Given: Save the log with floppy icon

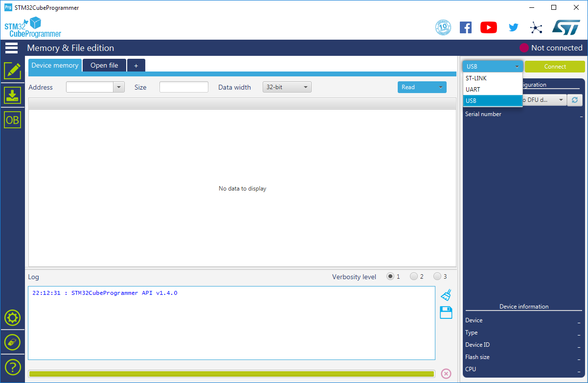Looking at the screenshot, I should pyautogui.click(x=446, y=312).
